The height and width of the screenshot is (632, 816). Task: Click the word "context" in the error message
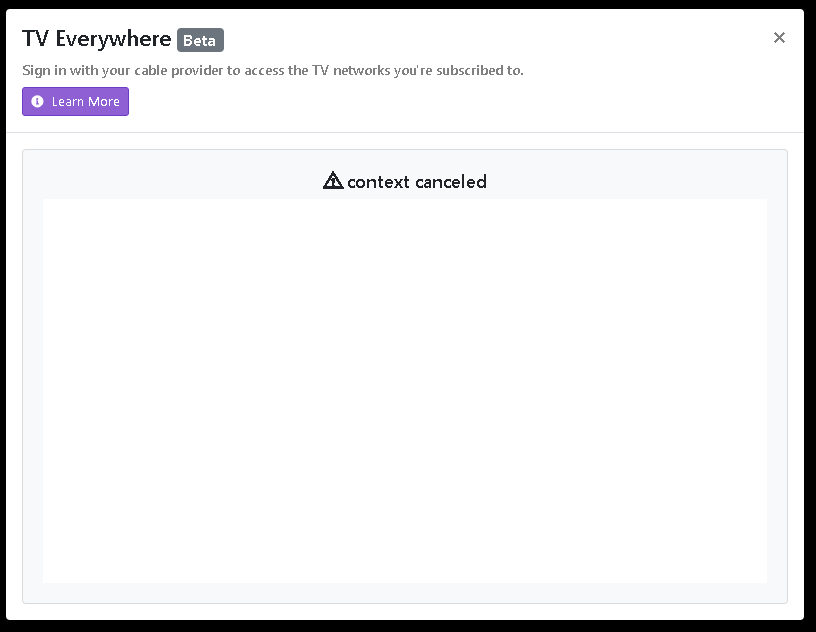pos(378,182)
